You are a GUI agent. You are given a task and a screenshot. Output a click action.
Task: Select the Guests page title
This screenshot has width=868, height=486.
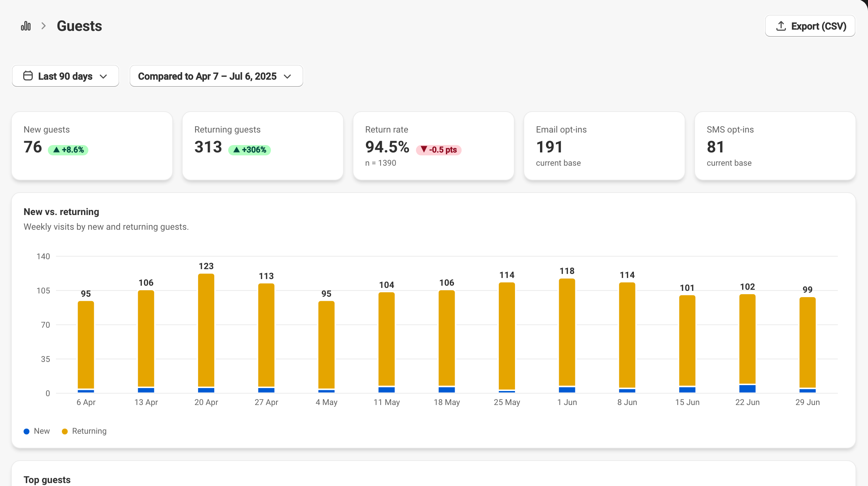point(79,26)
